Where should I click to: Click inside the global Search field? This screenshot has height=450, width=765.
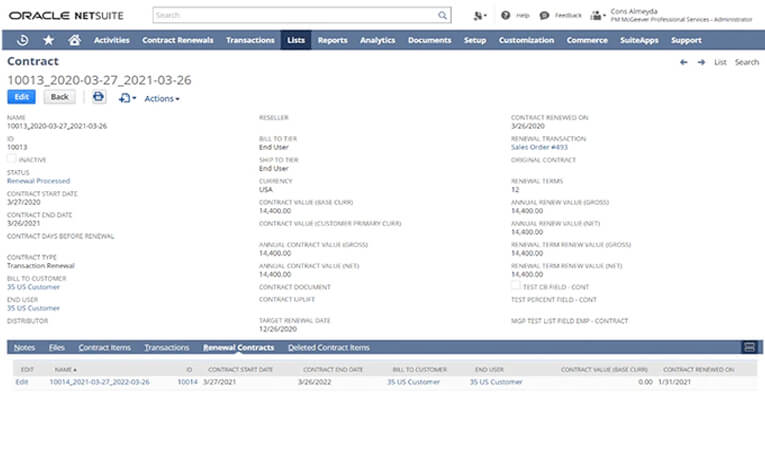click(295, 16)
